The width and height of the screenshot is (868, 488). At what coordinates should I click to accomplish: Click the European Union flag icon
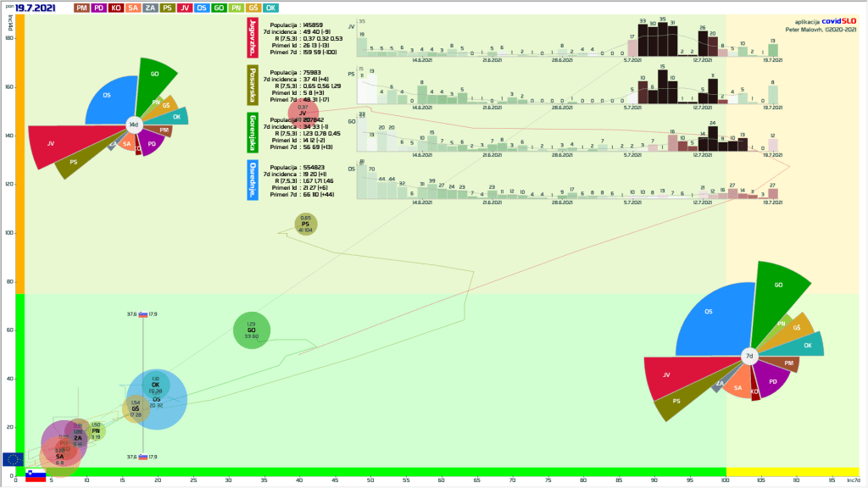pyautogui.click(x=13, y=458)
